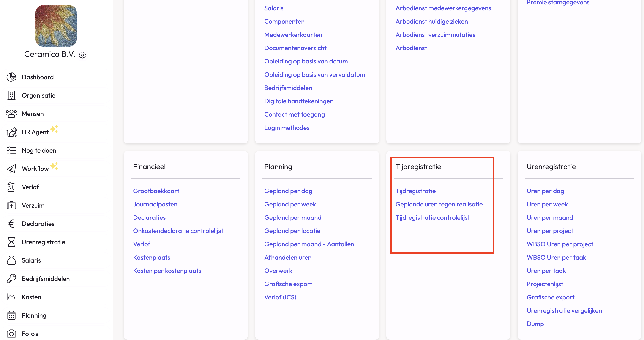Go to Planning in the sidebar
The height and width of the screenshot is (340, 644).
coord(34,315)
